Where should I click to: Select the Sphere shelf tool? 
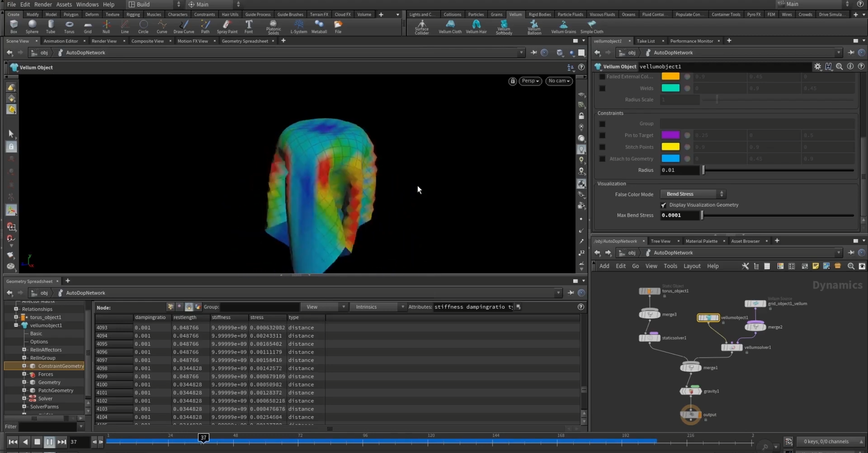point(32,26)
